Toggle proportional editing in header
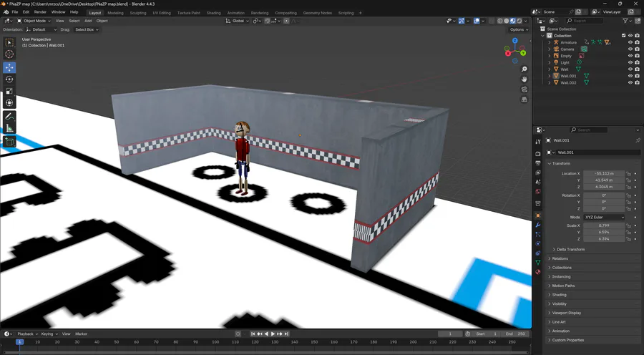The width and height of the screenshot is (644, 355). 286,21
